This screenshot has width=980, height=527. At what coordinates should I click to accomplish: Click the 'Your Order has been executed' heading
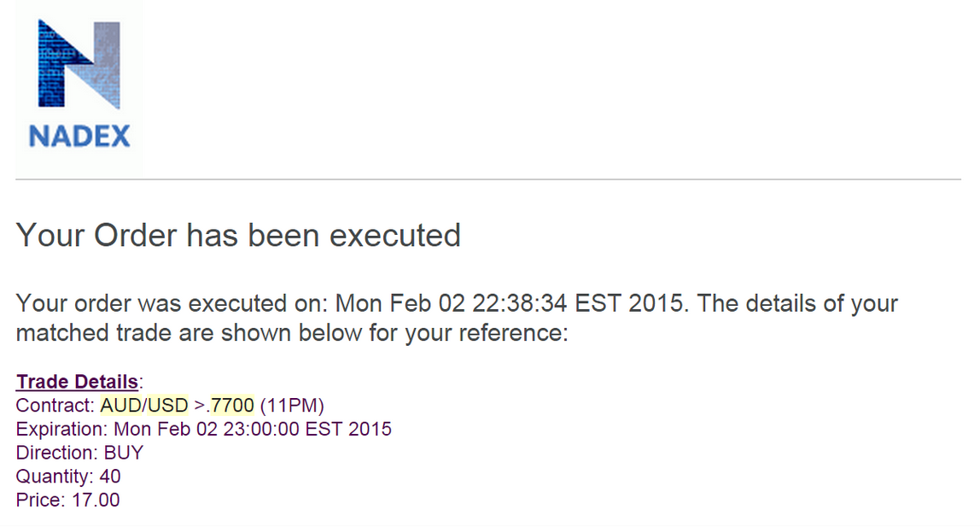[239, 236]
